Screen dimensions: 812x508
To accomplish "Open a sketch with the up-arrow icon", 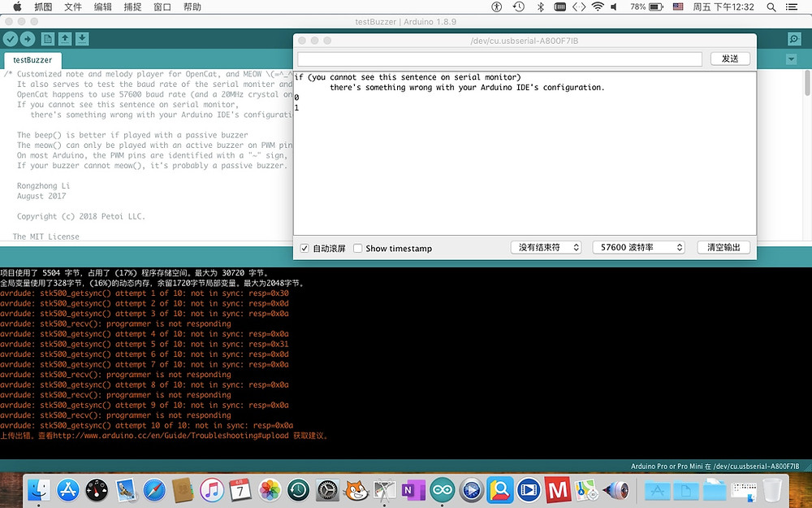I will (x=65, y=39).
